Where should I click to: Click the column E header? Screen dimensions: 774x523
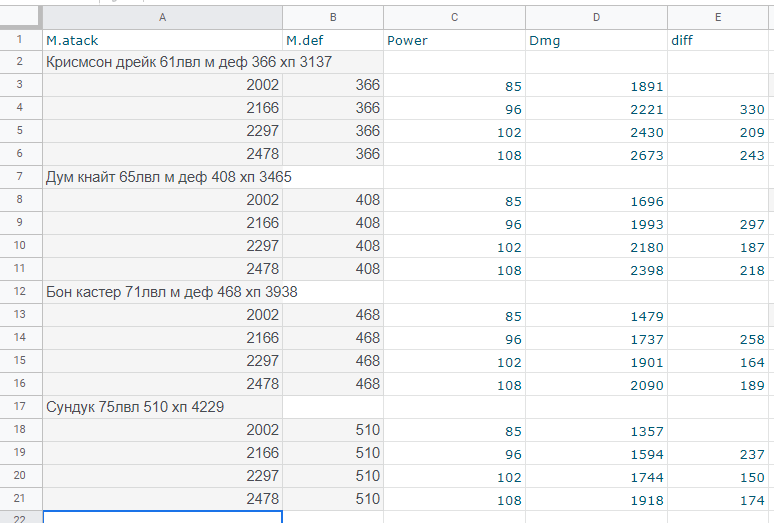(x=719, y=17)
